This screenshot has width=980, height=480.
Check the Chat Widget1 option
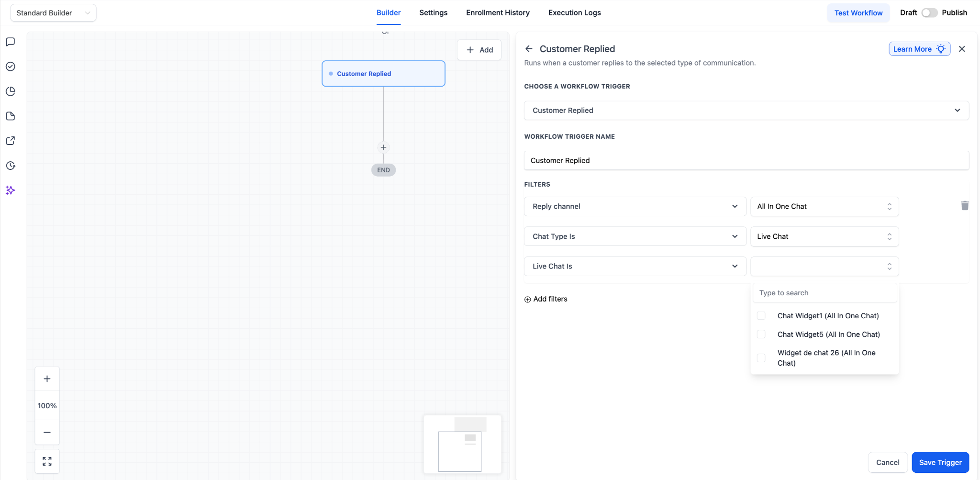(761, 316)
